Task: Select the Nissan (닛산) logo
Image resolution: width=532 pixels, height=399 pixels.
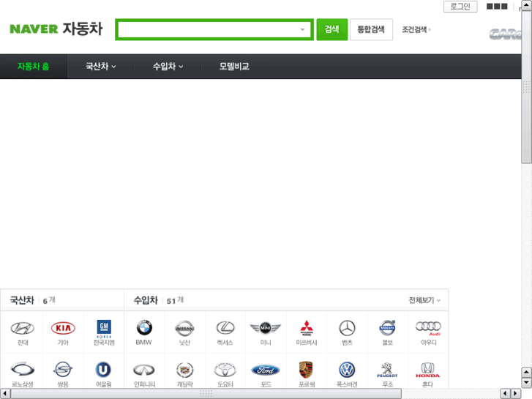Action: [184, 329]
